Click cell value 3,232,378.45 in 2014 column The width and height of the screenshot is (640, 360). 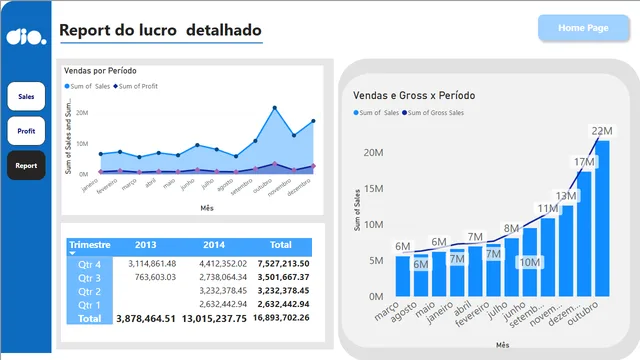pyautogui.click(x=223, y=291)
